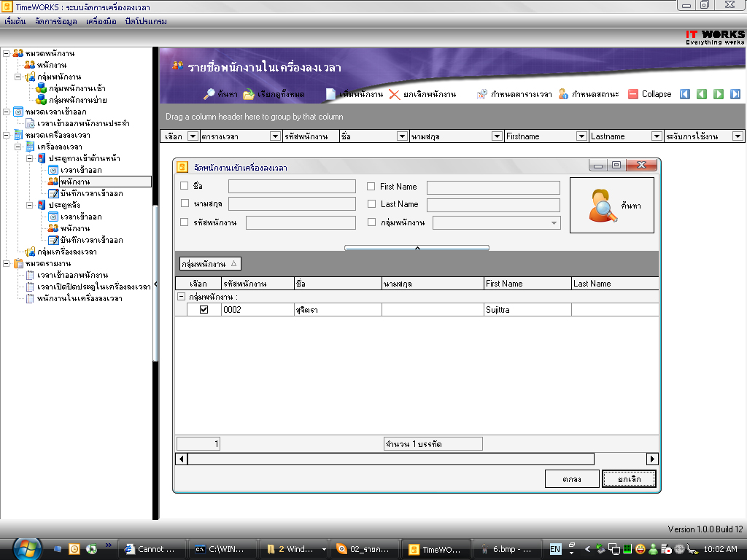Click the กำหนดตารางเวลา icon
This screenshot has height=560, width=747.
pos(481,94)
